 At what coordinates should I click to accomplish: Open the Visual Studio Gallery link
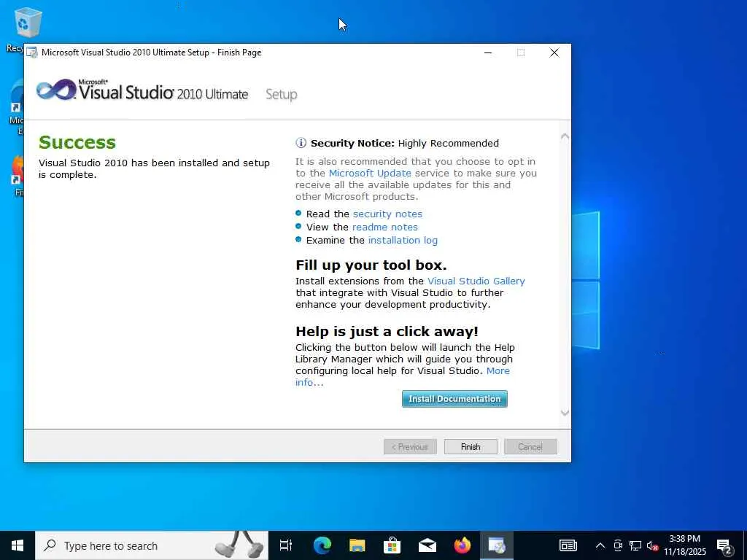click(476, 281)
